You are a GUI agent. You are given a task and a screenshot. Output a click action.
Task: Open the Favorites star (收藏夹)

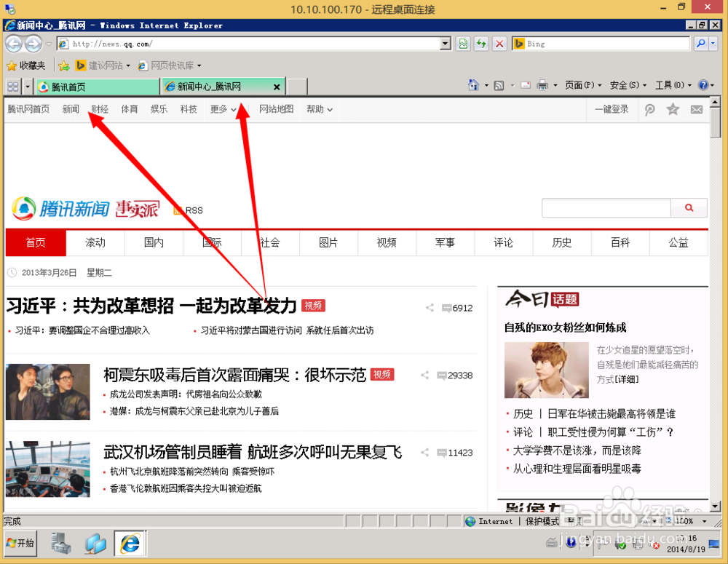tap(26, 65)
